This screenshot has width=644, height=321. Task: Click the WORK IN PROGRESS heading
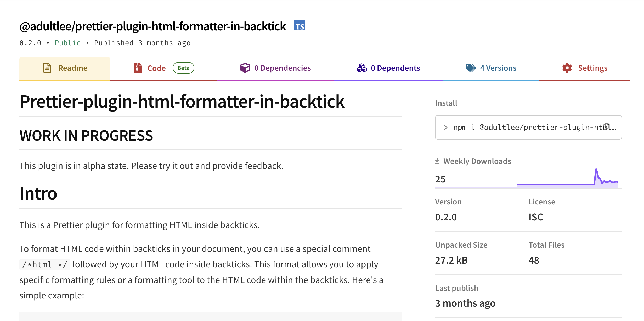[86, 135]
